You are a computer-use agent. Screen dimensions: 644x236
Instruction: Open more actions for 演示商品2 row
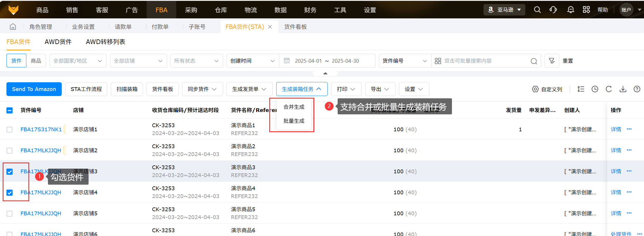[x=629, y=150]
